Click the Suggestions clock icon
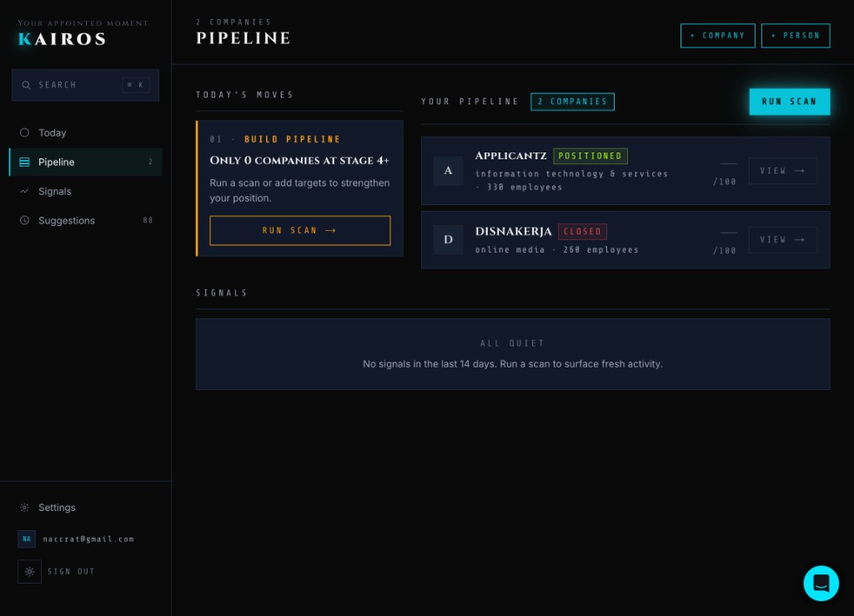This screenshot has width=854, height=616. click(24, 220)
